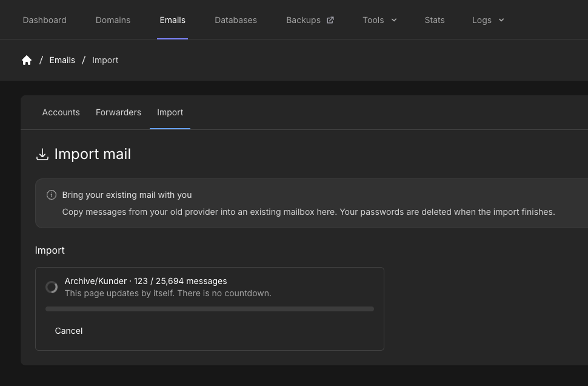Click the home icon in breadcrumb
588x386 pixels.
[27, 60]
